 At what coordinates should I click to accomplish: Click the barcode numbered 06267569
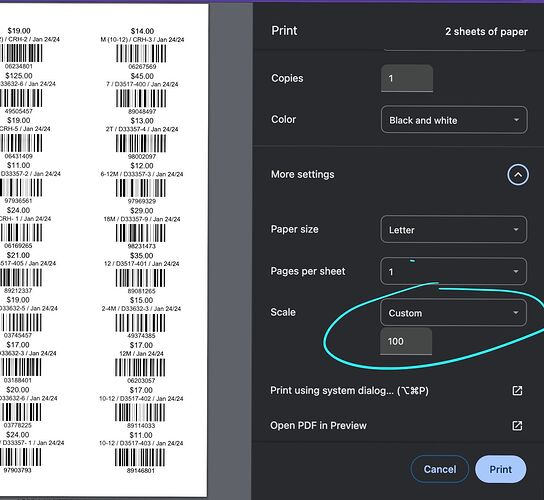click(x=141, y=54)
